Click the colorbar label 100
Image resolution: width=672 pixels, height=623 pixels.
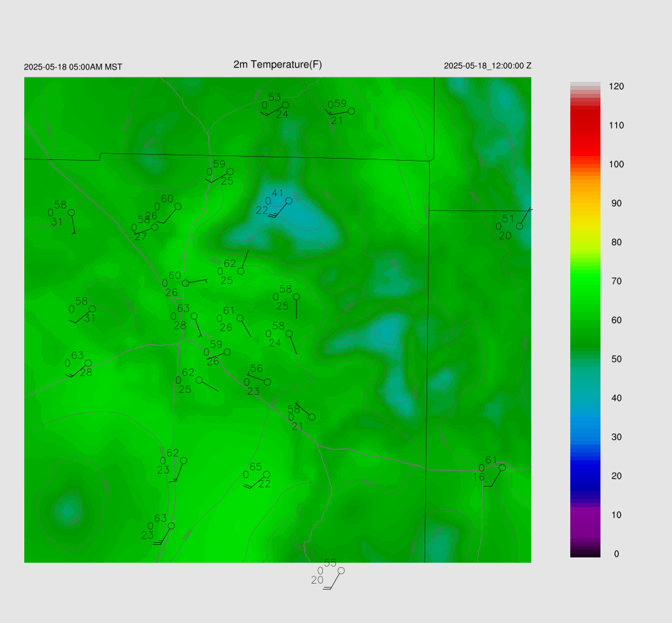616,165
